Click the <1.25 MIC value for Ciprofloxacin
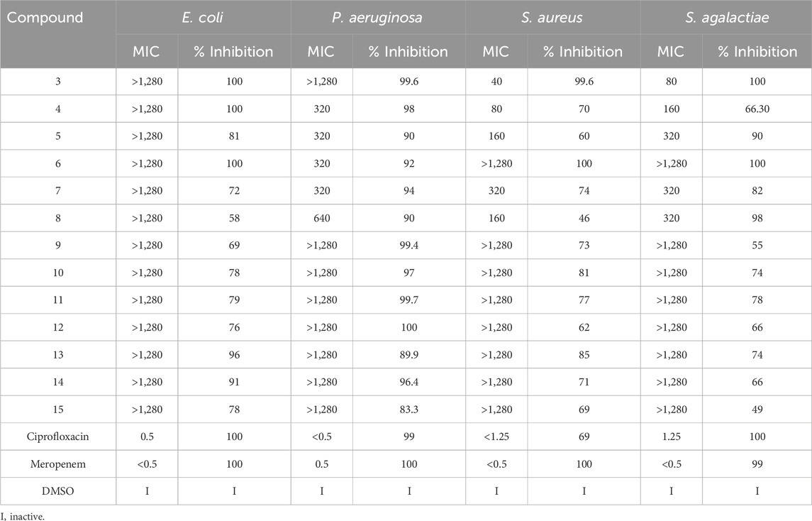 point(496,437)
